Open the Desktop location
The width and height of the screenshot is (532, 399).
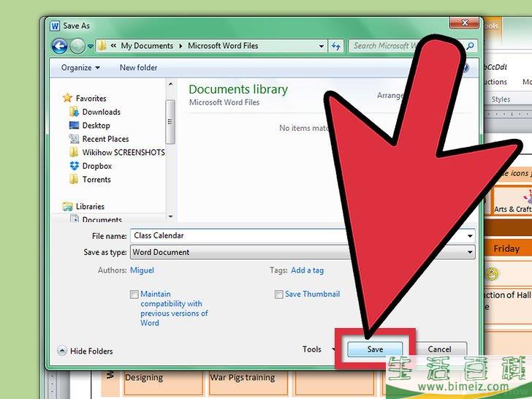pyautogui.click(x=96, y=126)
